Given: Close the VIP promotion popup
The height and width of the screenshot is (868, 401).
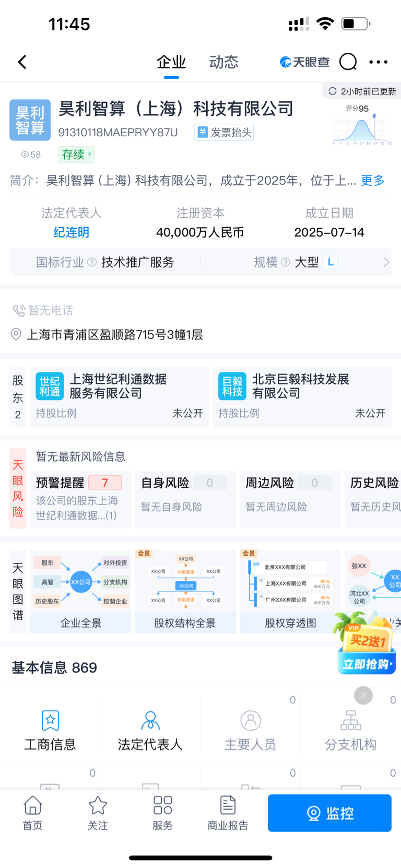Looking at the screenshot, I should tap(363, 696).
